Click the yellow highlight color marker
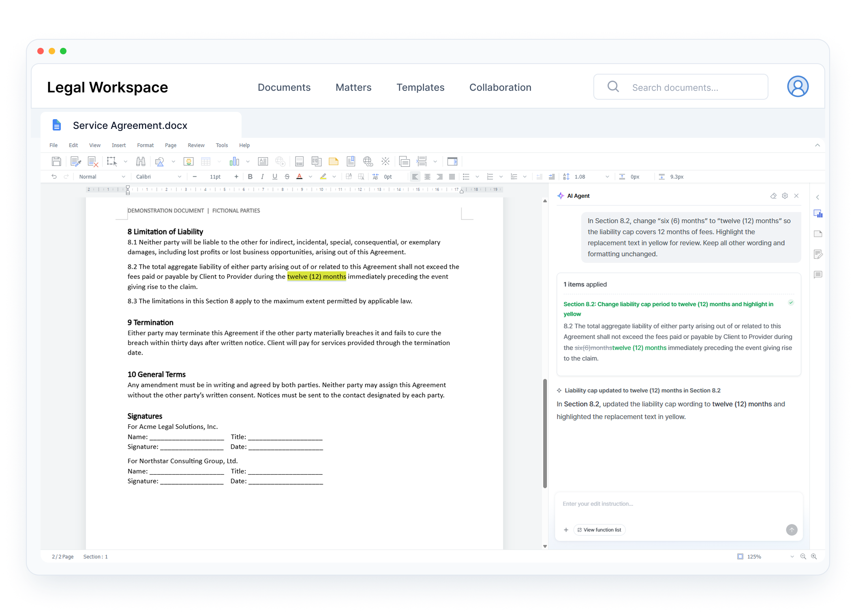This screenshot has height=616, width=856. [x=323, y=177]
